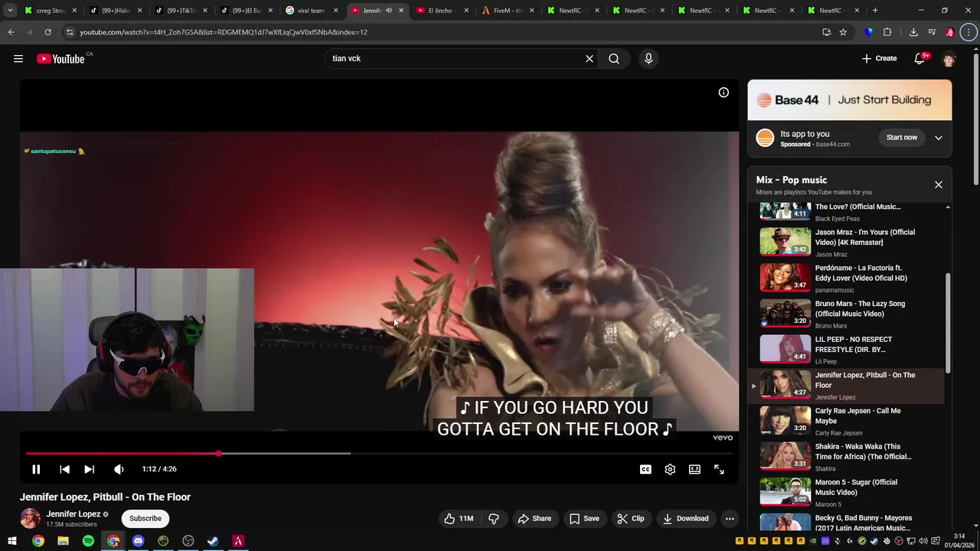
Task: Run search with the magnifier button
Action: click(x=614, y=59)
